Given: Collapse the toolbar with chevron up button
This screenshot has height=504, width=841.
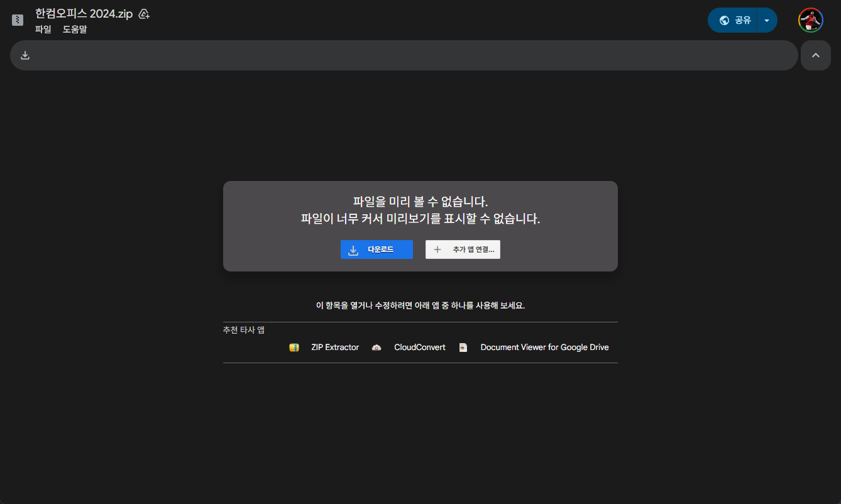Looking at the screenshot, I should 816,55.
